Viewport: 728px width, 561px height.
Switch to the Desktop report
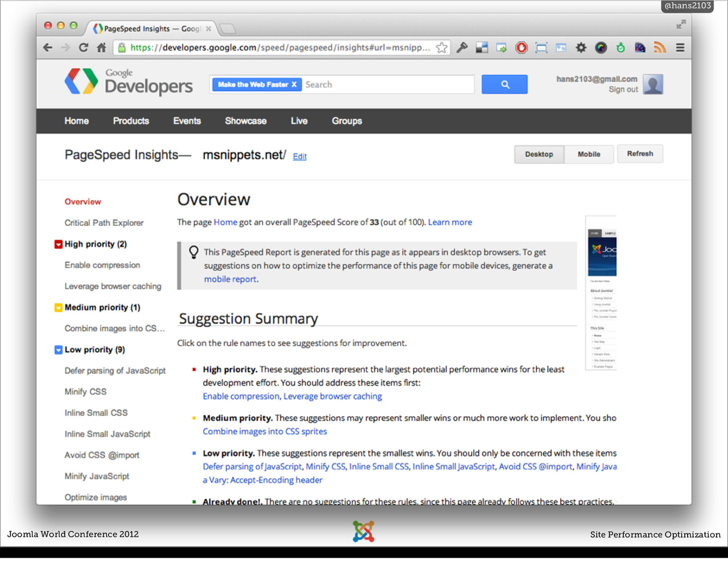(x=539, y=154)
